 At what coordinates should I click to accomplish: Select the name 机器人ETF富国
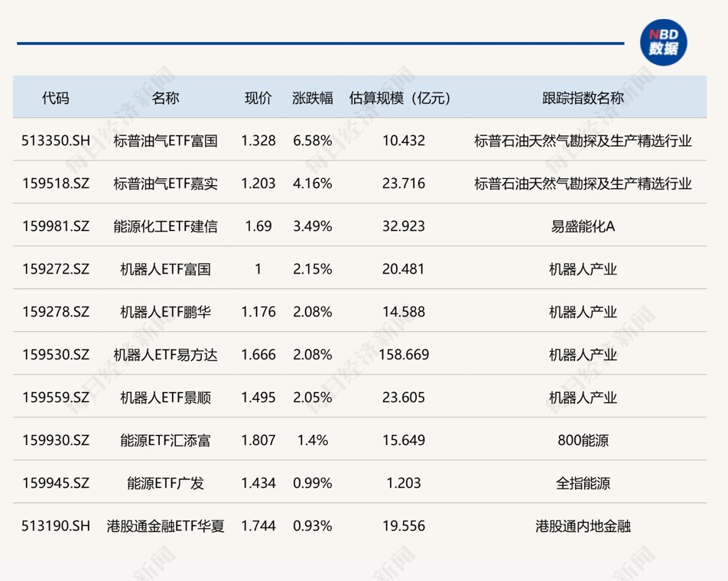pyautogui.click(x=165, y=268)
